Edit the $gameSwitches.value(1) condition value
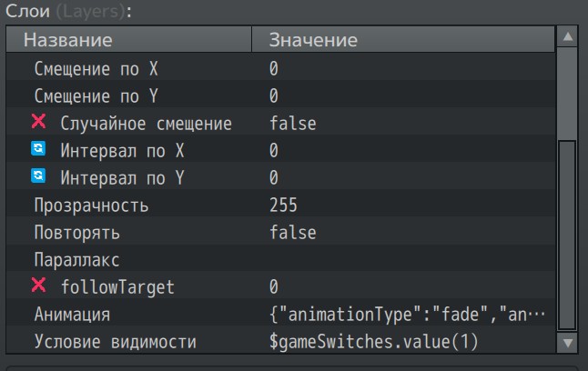 [373, 341]
